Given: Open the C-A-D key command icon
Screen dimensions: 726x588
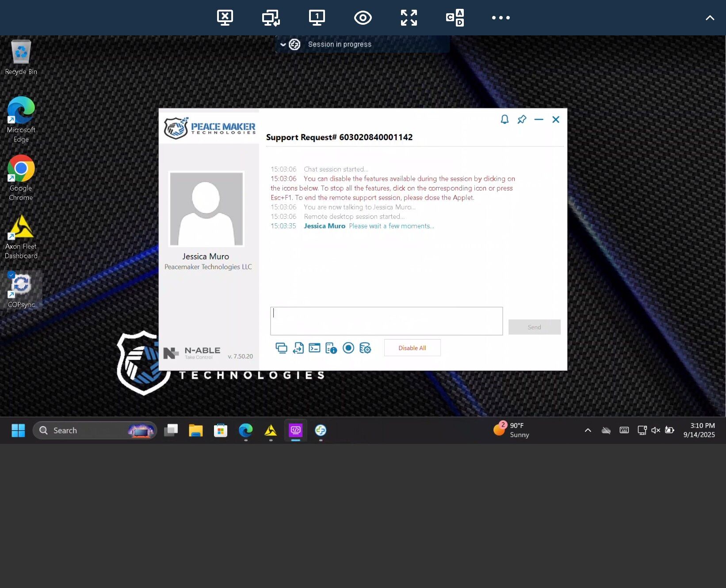Looking at the screenshot, I should [x=455, y=18].
